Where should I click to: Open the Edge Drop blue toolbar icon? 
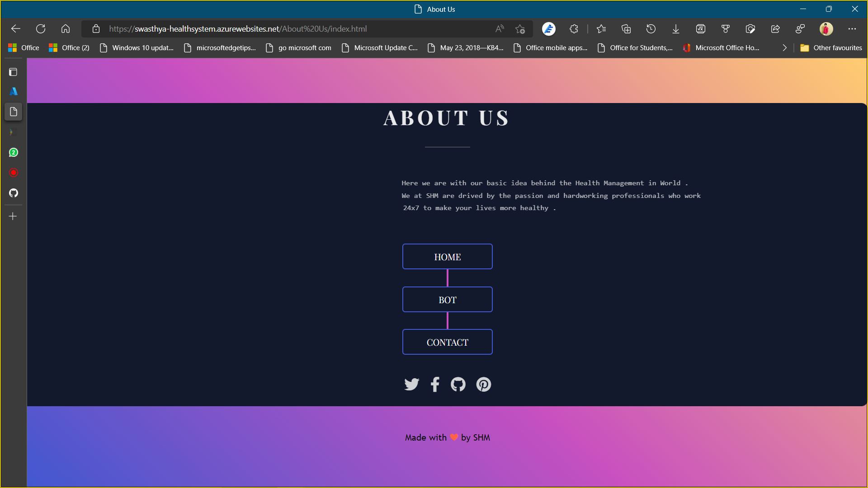[549, 29]
